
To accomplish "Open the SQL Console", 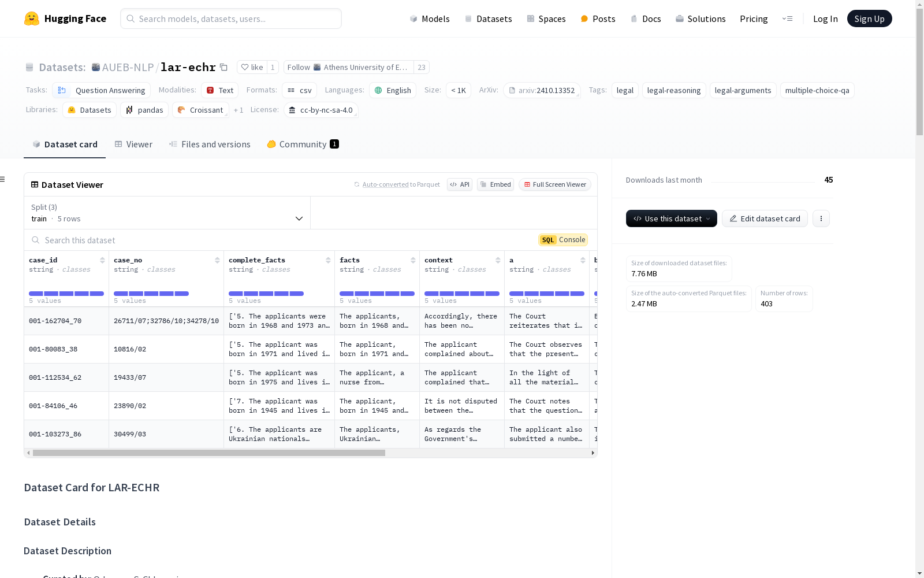I will tap(563, 240).
